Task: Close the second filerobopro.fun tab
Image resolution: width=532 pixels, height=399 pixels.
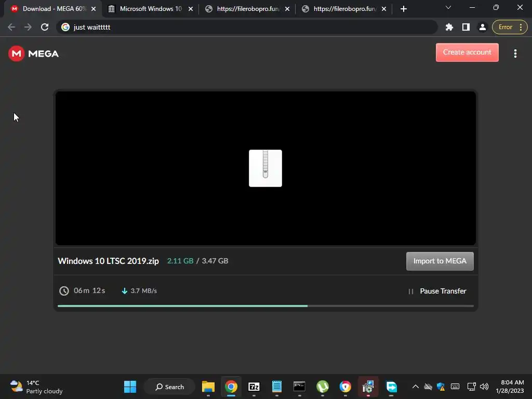Action: pos(384,9)
